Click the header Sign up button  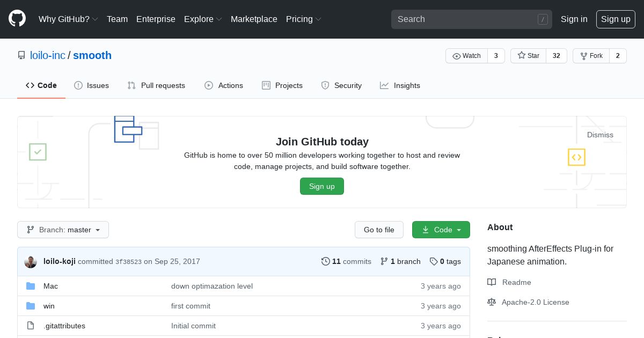(x=616, y=19)
